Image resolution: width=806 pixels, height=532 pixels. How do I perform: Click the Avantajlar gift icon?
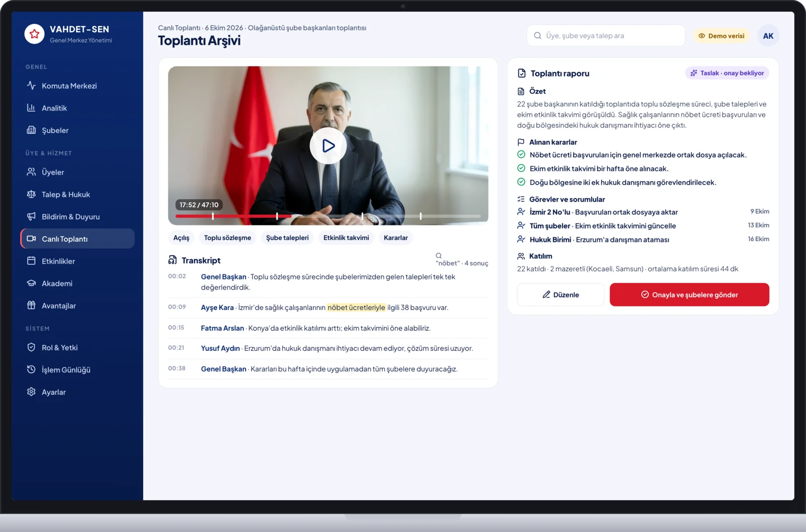click(x=31, y=305)
